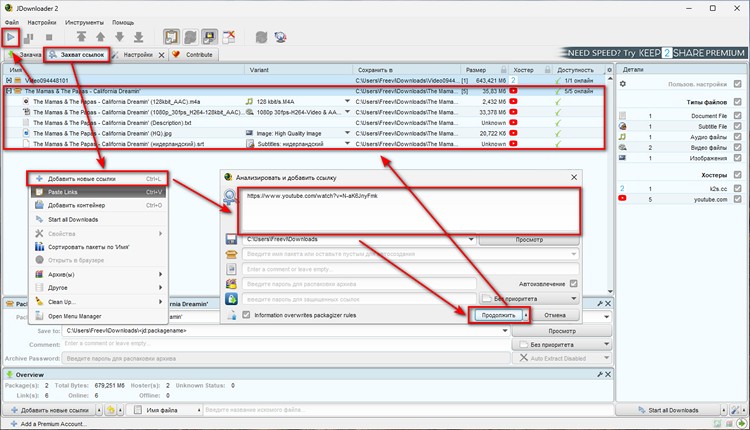Viewport: 750px width, 430px height.
Task: Click the pause downloads toolbar icon
Action: pos(29,37)
